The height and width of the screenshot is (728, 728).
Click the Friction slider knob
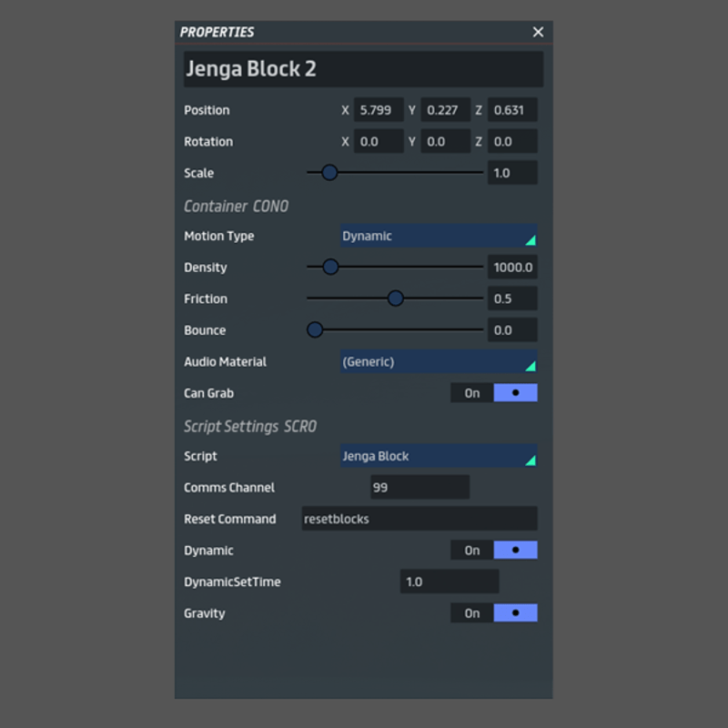[396, 298]
